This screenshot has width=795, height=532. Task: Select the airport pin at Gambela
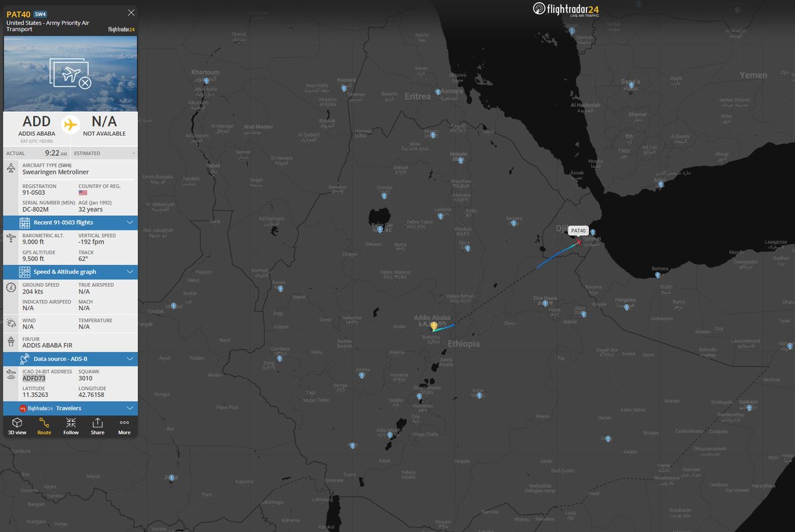(x=280, y=359)
